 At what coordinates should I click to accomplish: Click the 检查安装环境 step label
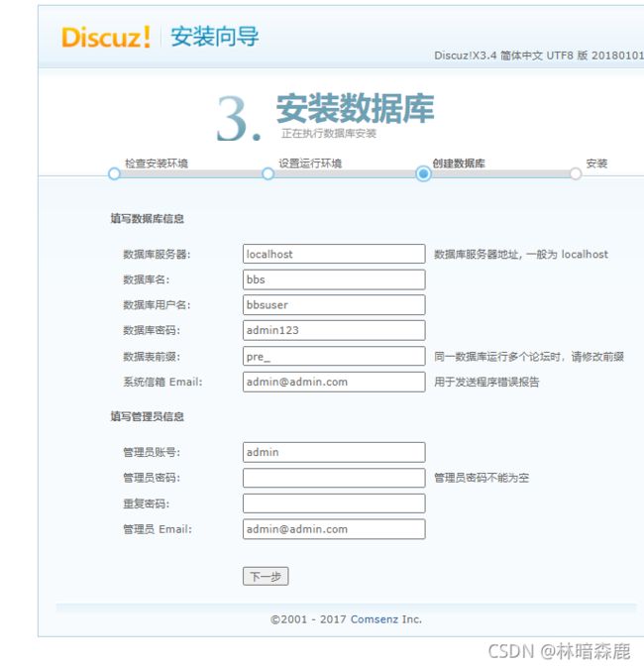coord(157,164)
